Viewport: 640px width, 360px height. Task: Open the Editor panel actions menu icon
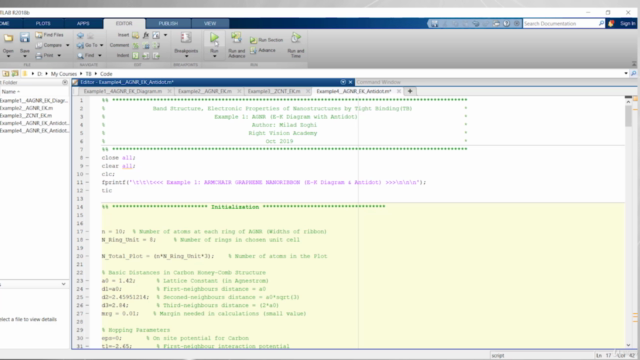pyautogui.click(x=343, y=82)
